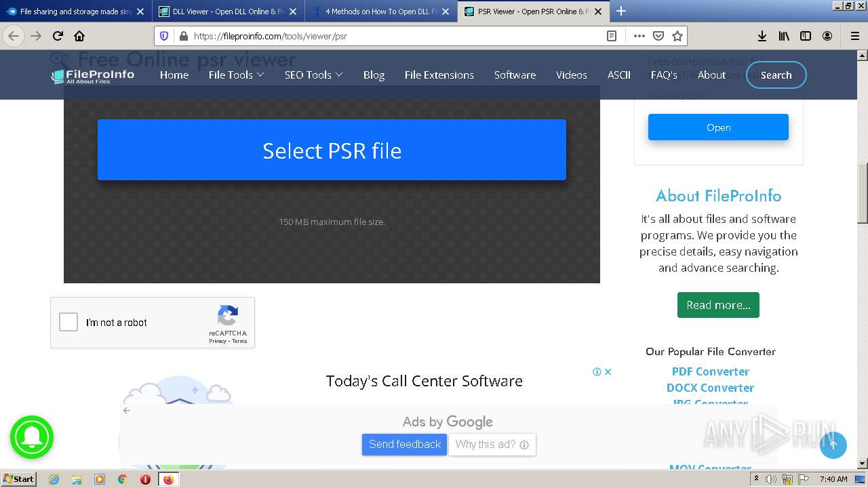Click the Select PSR file button
This screenshot has width=868, height=488.
[x=332, y=150]
